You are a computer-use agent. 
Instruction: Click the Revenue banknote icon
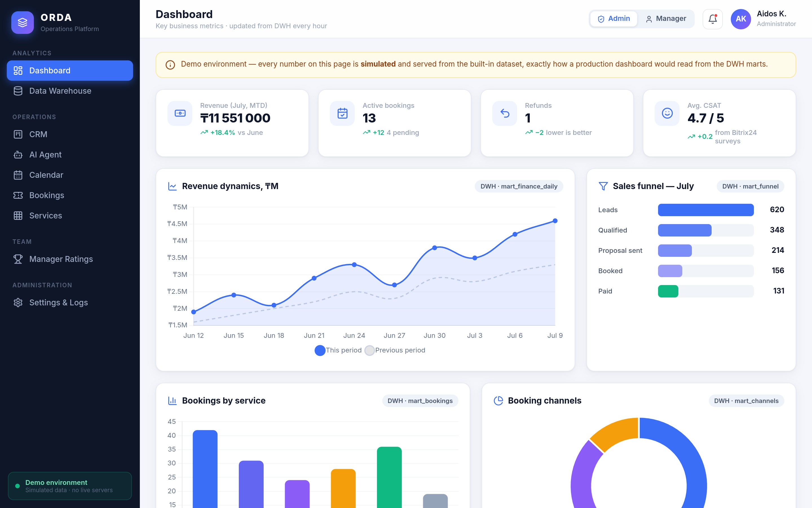(x=180, y=113)
